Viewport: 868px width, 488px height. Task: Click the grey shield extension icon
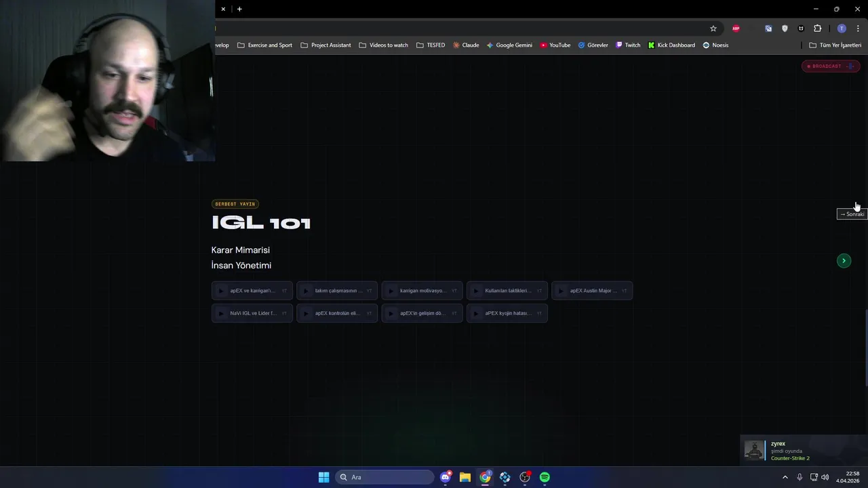(x=785, y=28)
